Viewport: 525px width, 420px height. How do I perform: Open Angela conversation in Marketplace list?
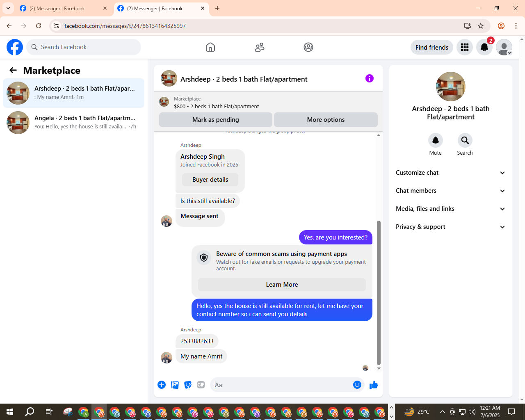(x=74, y=123)
